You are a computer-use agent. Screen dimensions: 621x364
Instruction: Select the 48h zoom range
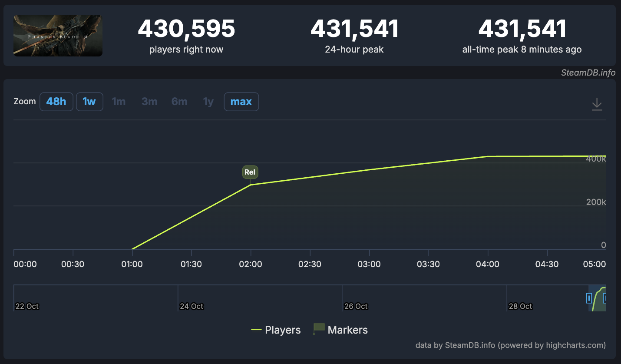click(x=56, y=102)
